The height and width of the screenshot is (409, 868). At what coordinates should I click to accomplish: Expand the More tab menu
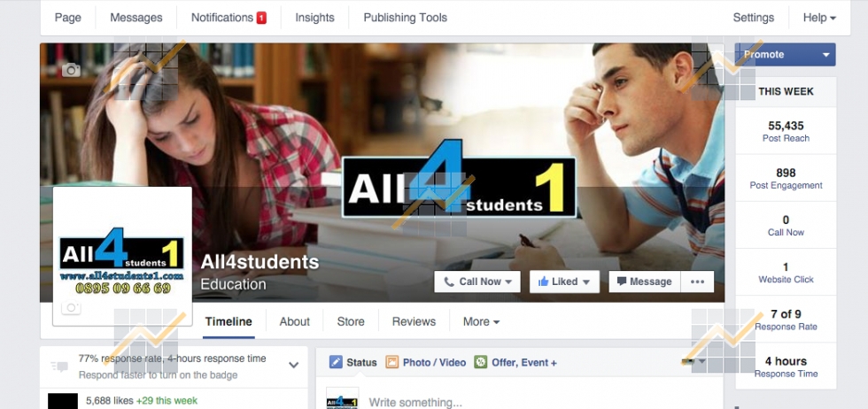pyautogui.click(x=481, y=321)
